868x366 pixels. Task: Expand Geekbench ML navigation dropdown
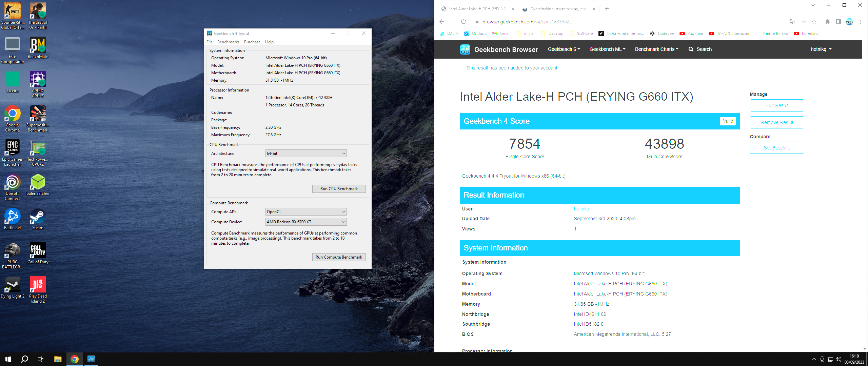pos(607,49)
